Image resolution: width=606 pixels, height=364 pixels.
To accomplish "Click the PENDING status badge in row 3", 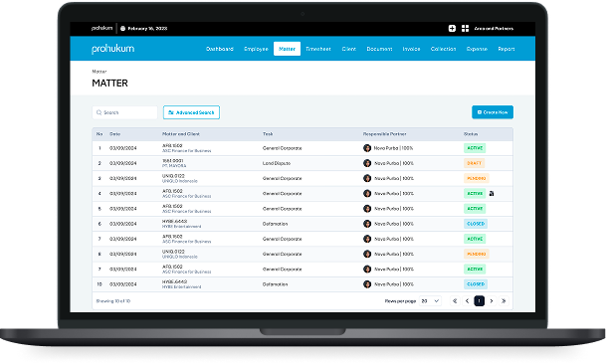I will point(477,178).
